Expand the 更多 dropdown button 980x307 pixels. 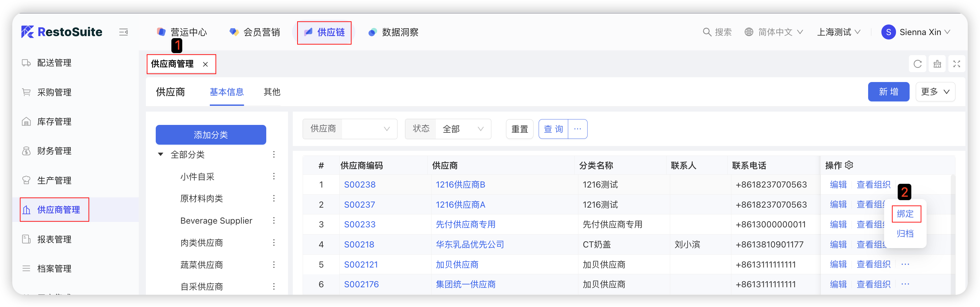[935, 92]
